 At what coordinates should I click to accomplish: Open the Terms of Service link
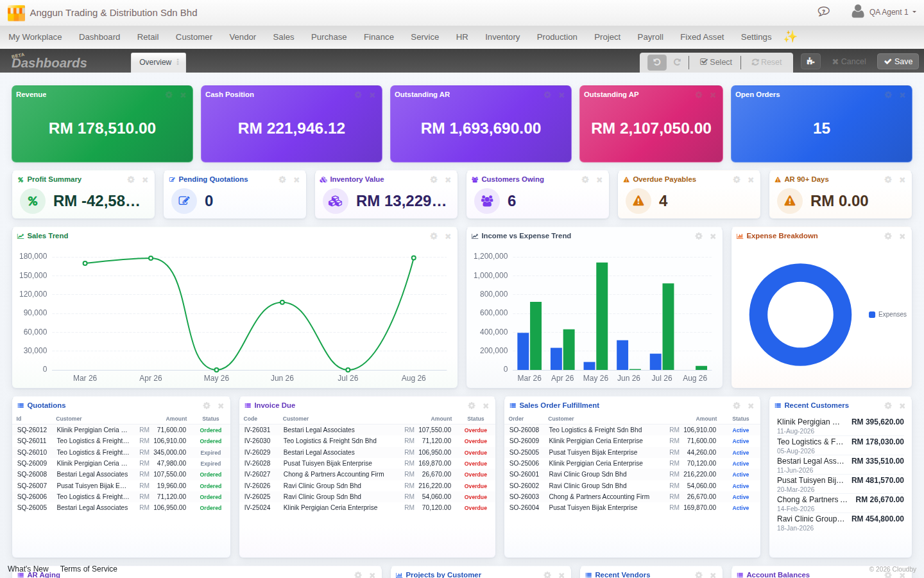coord(89,569)
